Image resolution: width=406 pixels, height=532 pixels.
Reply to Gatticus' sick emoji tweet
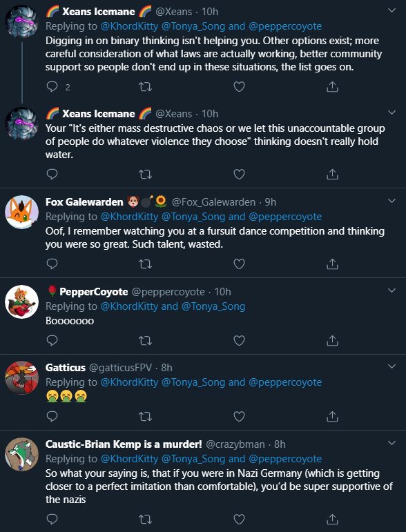(x=52, y=416)
